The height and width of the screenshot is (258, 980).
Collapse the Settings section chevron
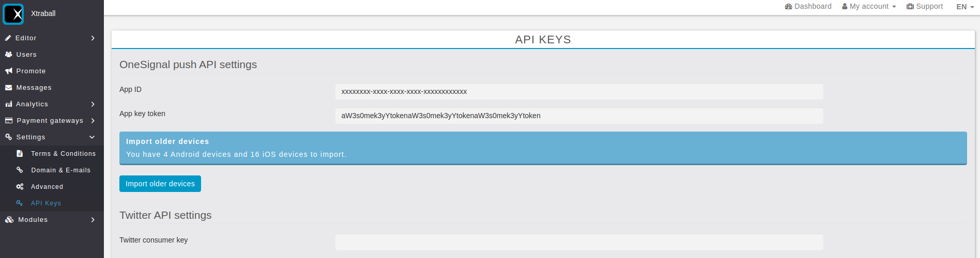point(93,137)
